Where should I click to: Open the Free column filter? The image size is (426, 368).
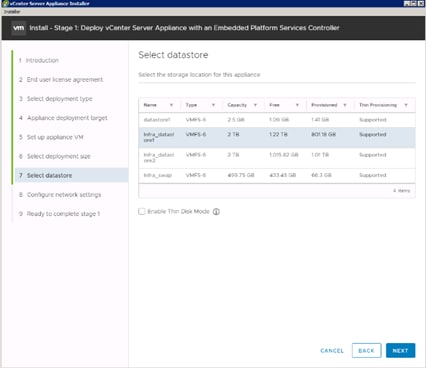297,105
